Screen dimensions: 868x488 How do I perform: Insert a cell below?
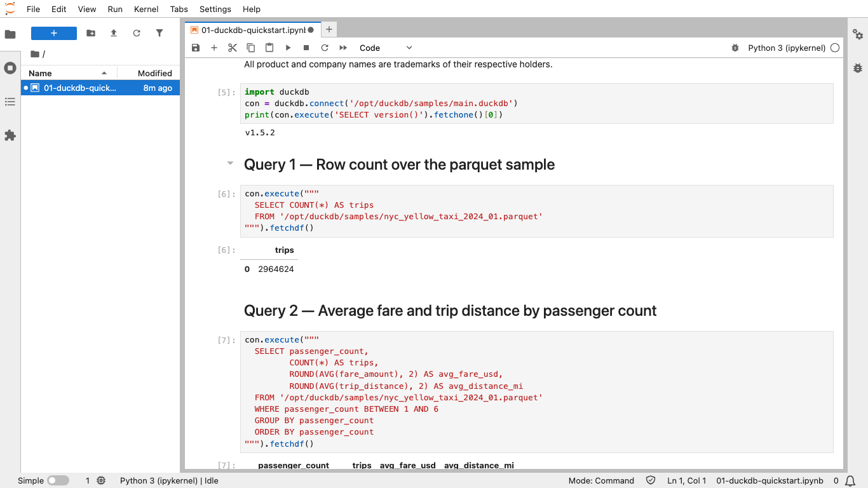tap(214, 48)
